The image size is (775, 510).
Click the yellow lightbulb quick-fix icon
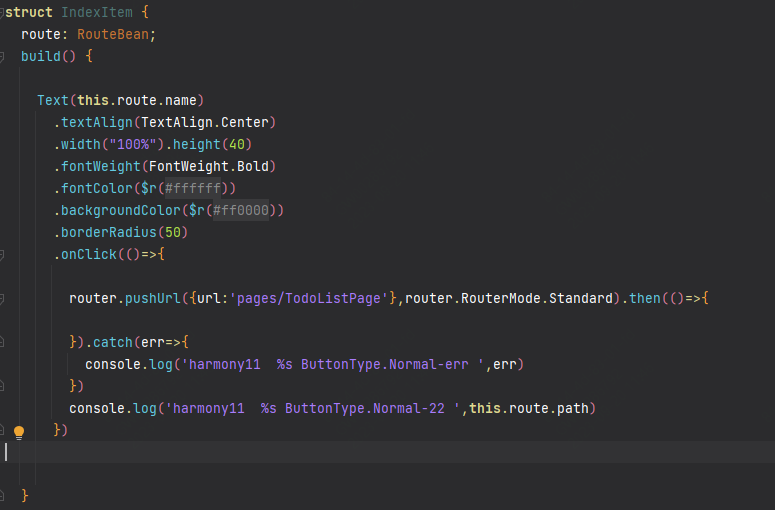tap(19, 432)
